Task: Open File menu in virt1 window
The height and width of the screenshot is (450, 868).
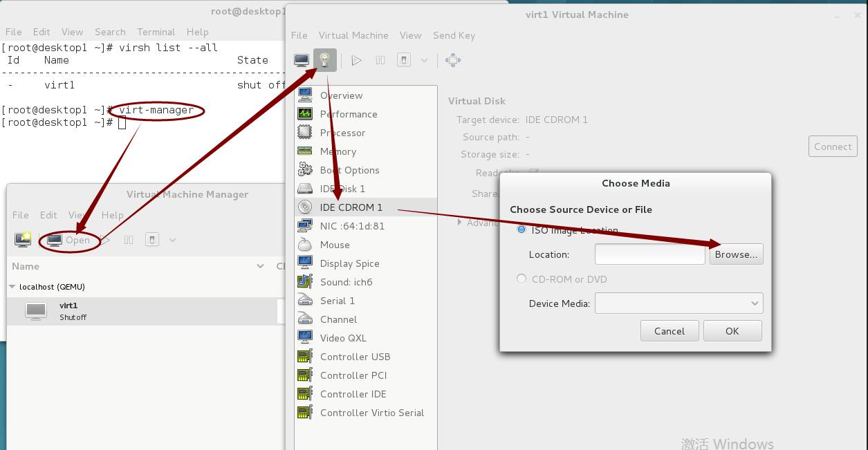Action: point(299,35)
